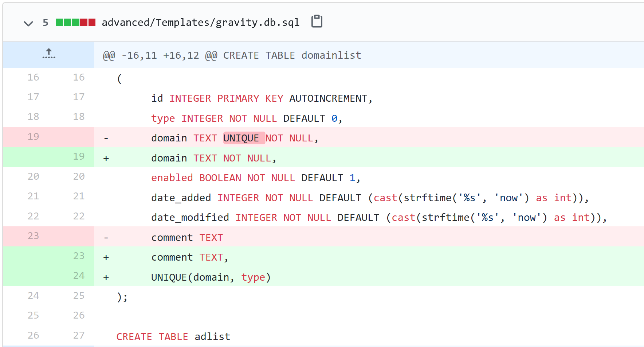Click the green and red diffstat blocks
Image resolution: width=644 pixels, height=347 pixels.
[x=75, y=23]
